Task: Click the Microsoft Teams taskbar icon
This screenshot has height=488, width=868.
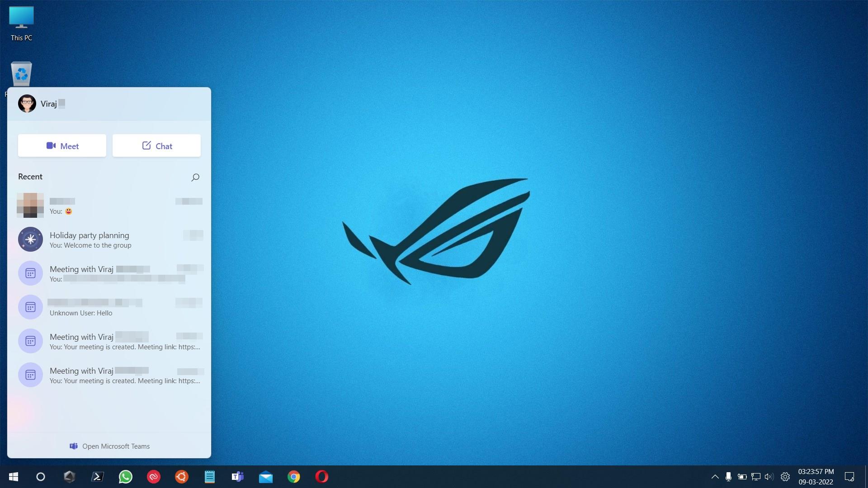Action: click(x=238, y=477)
